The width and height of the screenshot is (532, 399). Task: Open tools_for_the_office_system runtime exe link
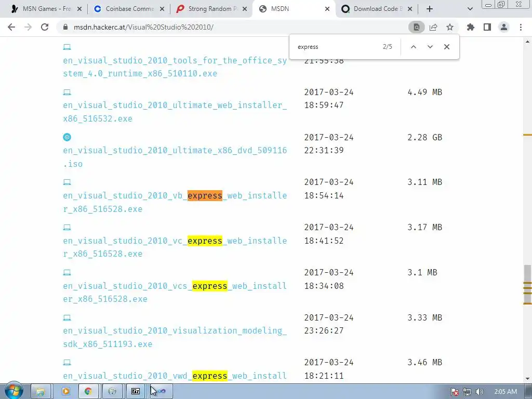point(175,67)
